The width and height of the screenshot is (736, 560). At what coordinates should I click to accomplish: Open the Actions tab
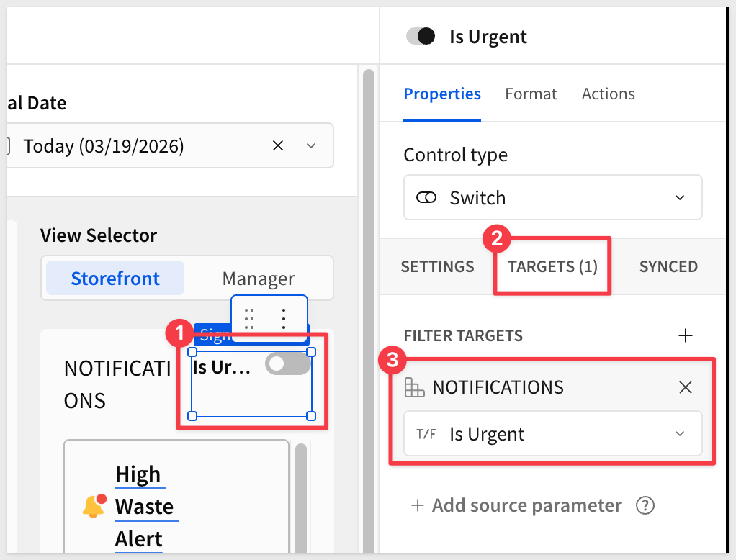click(608, 94)
